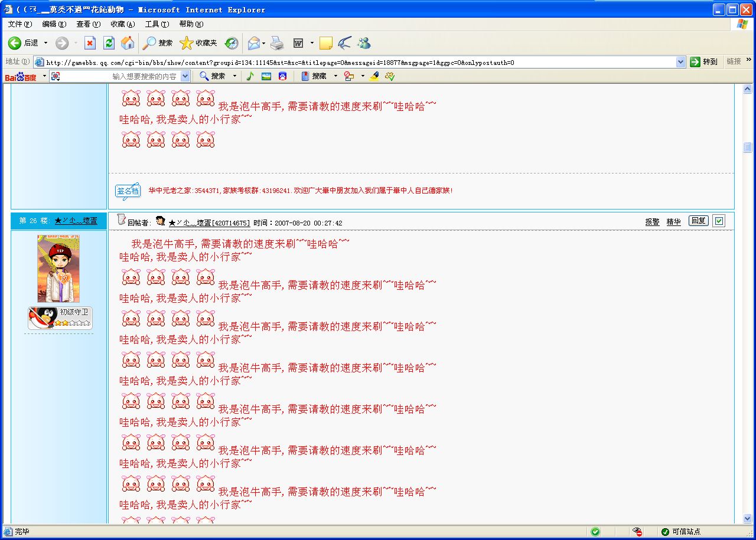Click the Print icon
Image resolution: width=756 pixels, height=540 pixels.
(x=277, y=43)
